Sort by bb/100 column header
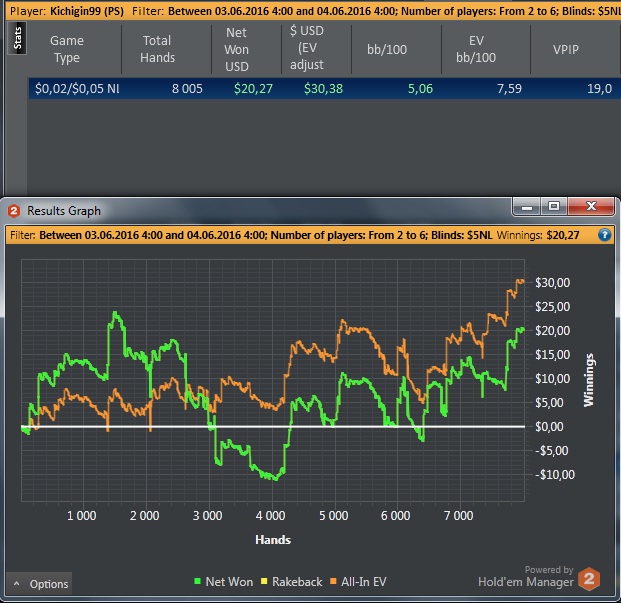621x603 pixels. [387, 49]
